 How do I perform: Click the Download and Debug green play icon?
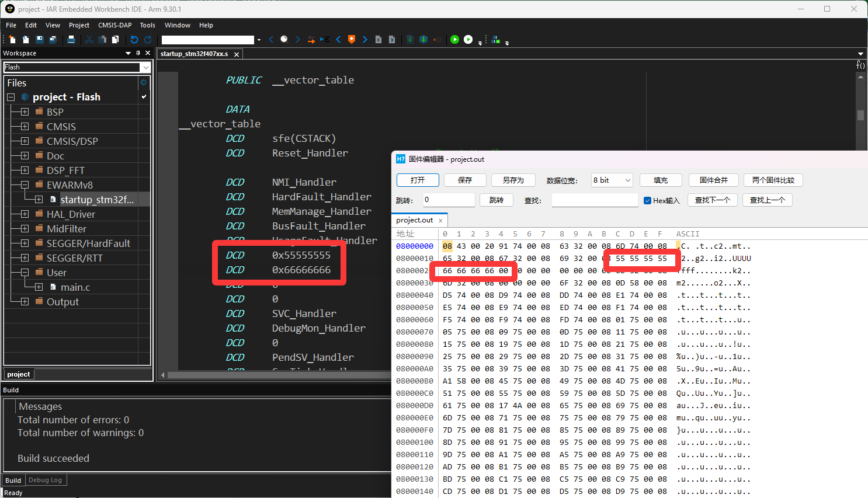(x=455, y=39)
